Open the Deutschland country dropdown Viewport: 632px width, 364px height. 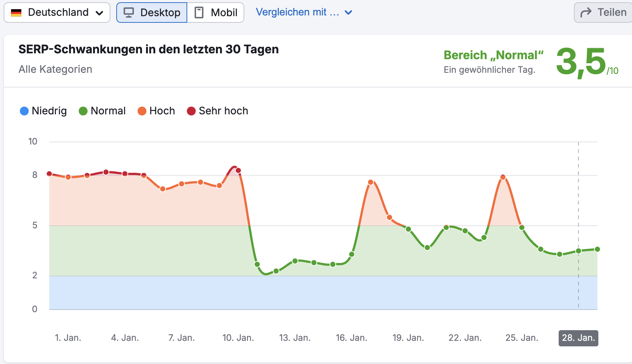57,12
